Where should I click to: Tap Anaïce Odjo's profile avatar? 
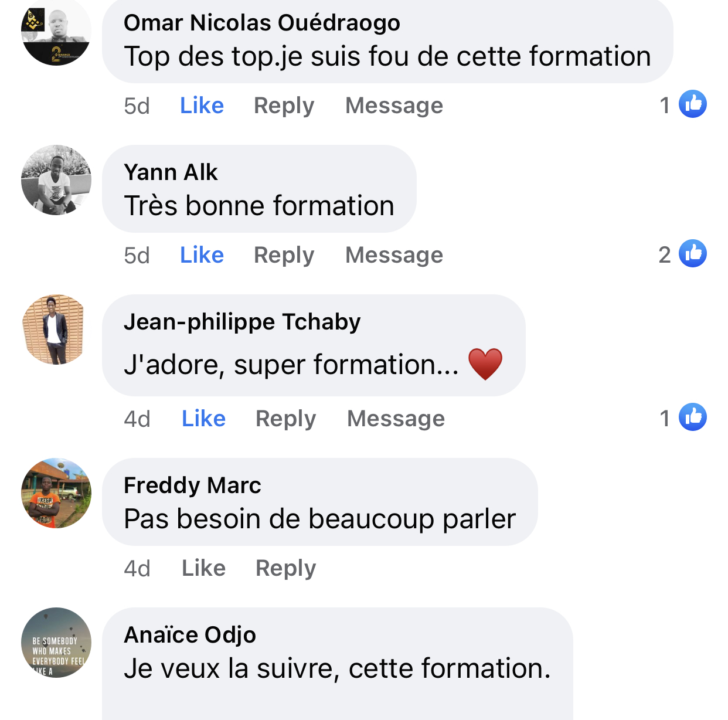click(x=56, y=643)
